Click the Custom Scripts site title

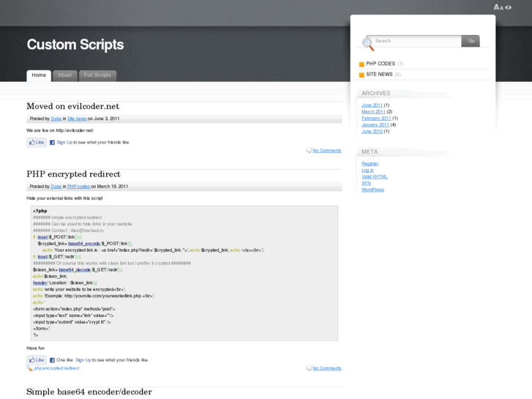coord(75,45)
